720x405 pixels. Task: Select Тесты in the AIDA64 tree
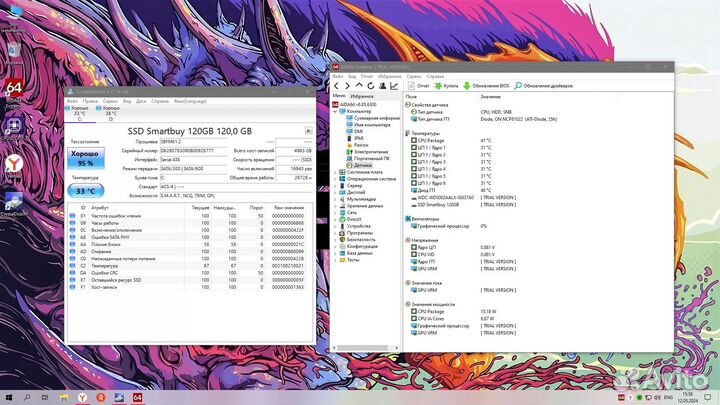(349, 260)
